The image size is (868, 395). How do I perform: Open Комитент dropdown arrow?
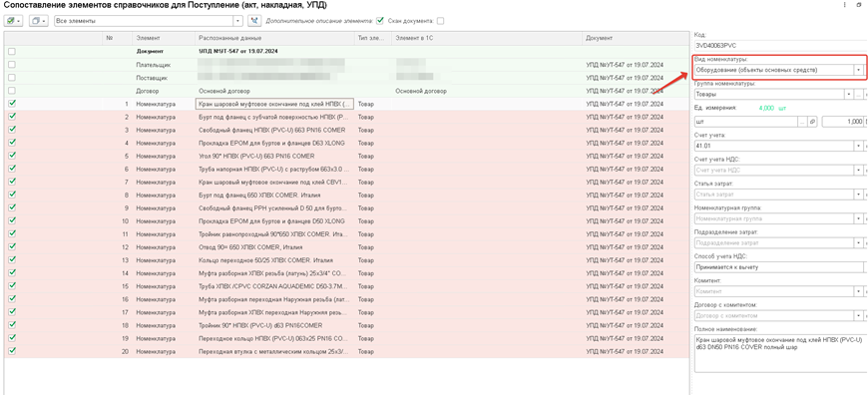click(x=859, y=291)
